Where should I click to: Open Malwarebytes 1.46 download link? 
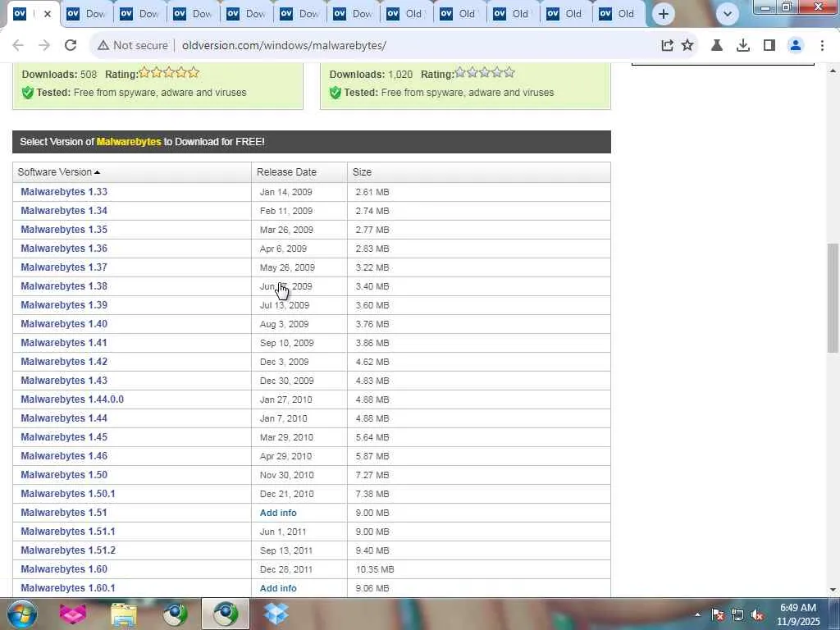64,456
